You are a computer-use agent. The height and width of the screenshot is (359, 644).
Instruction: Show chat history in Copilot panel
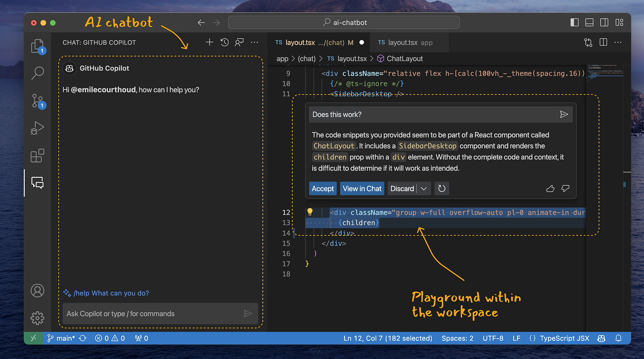[225, 42]
